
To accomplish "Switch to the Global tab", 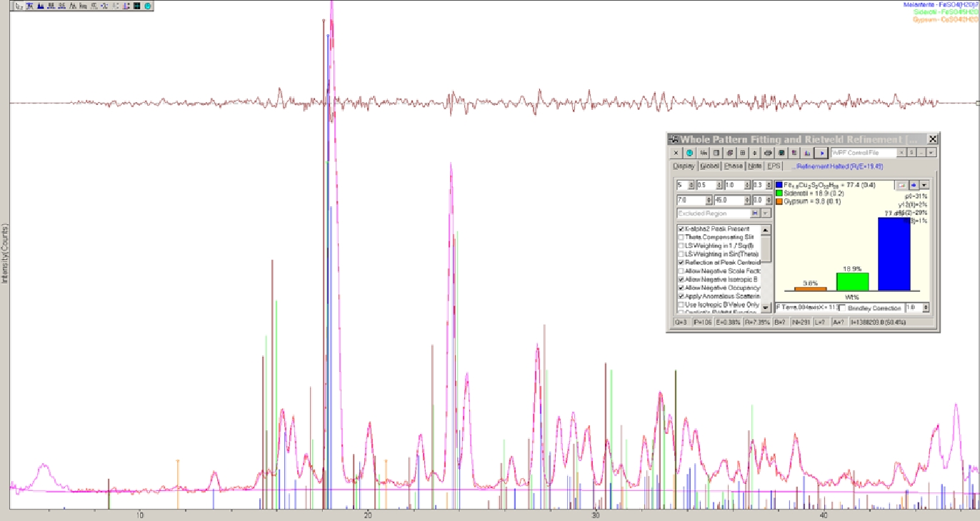I will tap(709, 166).
